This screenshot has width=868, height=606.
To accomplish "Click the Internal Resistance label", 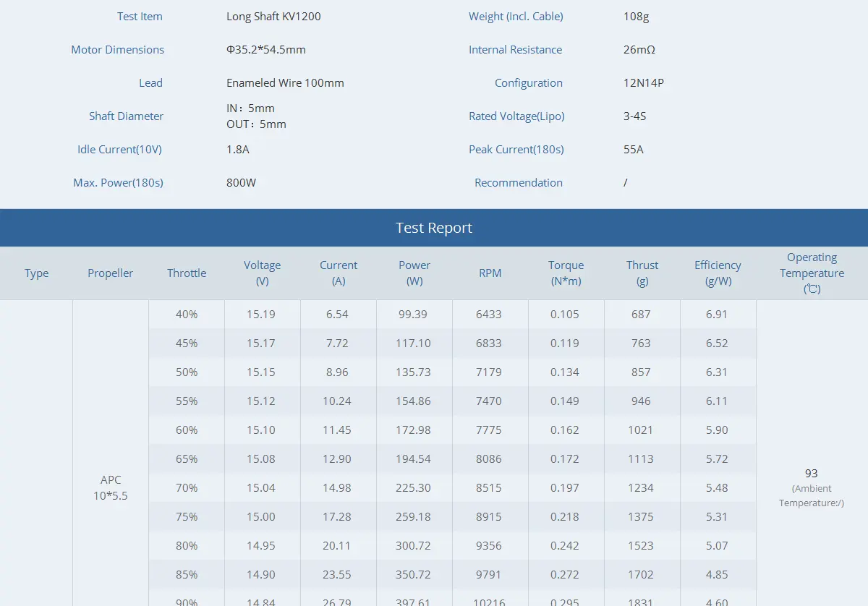I will [515, 49].
